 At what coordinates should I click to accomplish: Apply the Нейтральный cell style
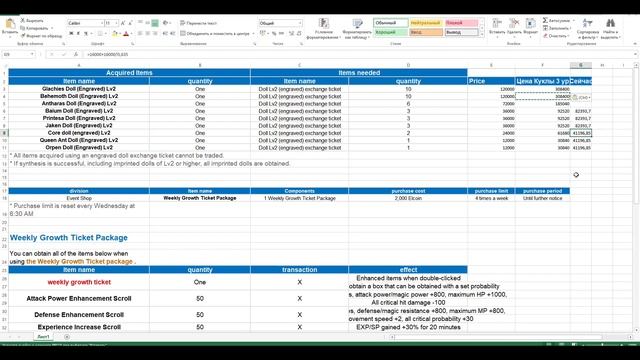[426, 23]
